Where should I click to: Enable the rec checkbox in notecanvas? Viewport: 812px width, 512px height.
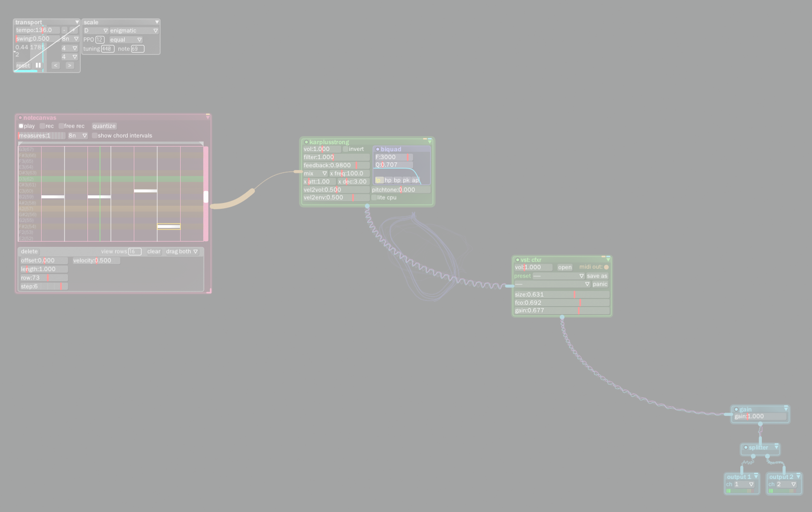tap(42, 126)
